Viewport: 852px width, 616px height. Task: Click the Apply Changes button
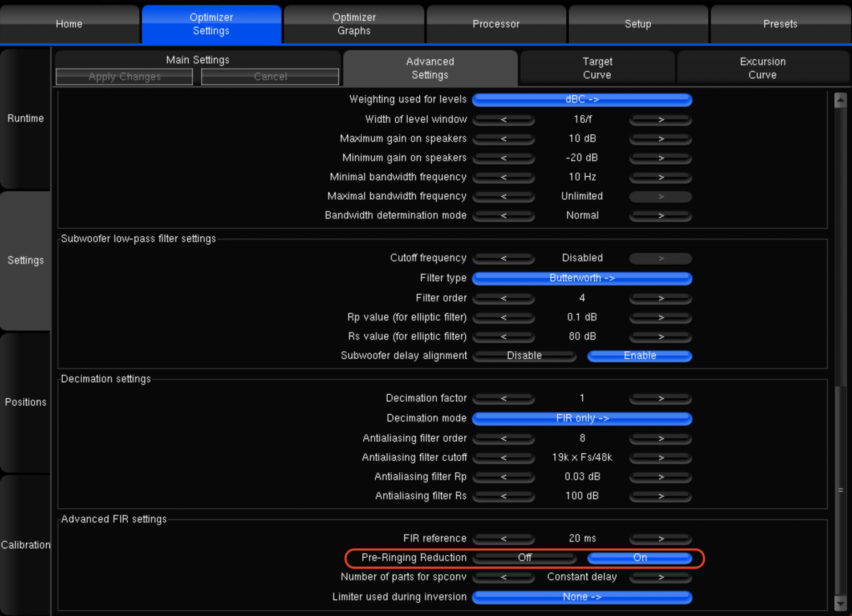point(124,77)
